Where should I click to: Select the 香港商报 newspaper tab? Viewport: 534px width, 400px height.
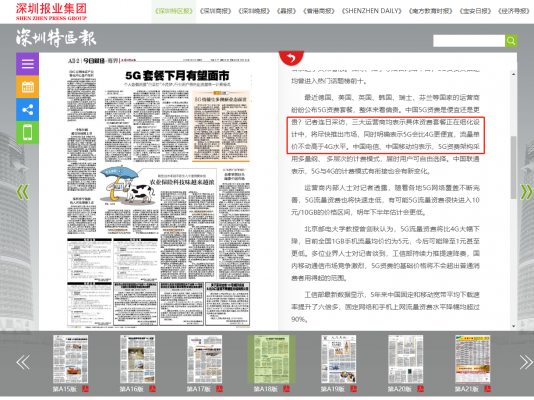pyautogui.click(x=319, y=11)
